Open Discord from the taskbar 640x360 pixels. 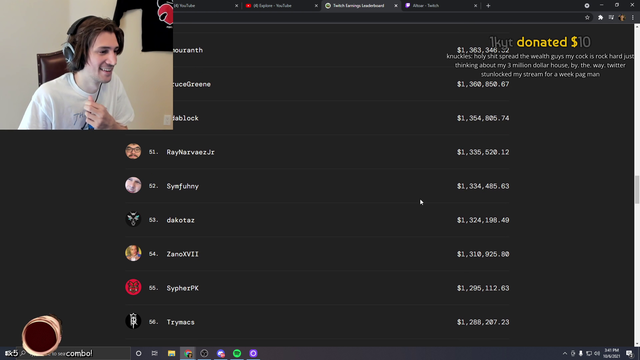pyautogui.click(x=221, y=353)
